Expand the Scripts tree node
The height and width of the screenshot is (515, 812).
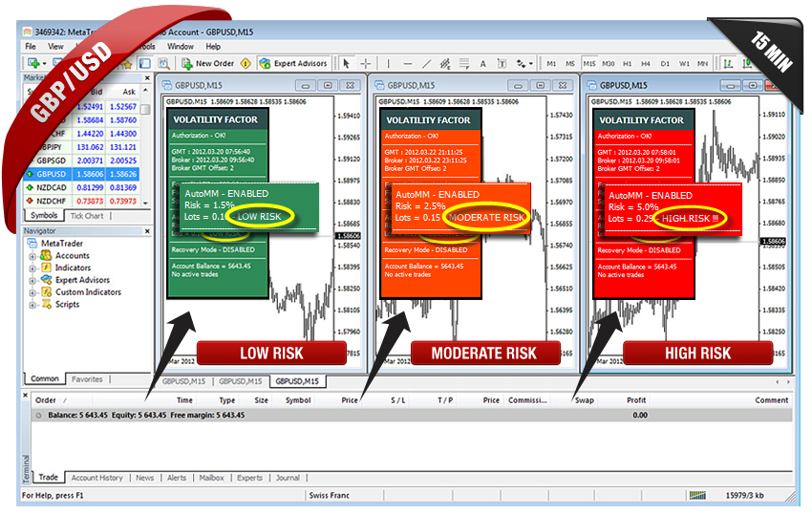point(32,305)
